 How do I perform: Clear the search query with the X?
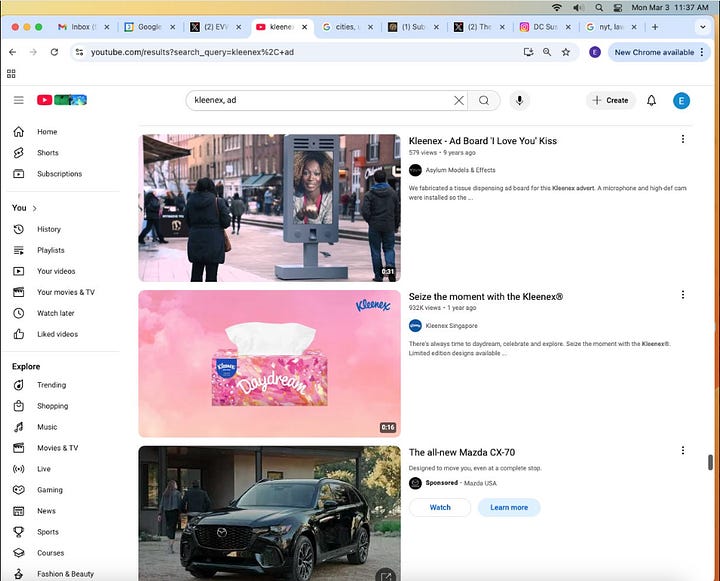458,101
